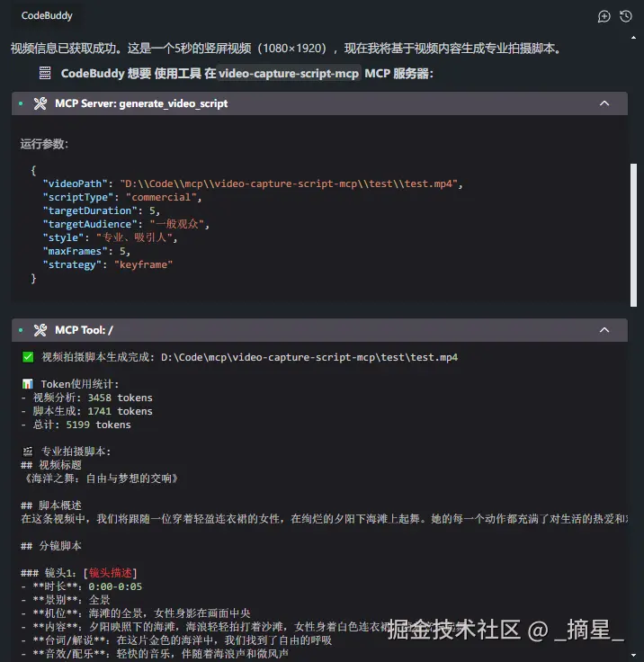Click the clapperboard icon by 专业拍摄脚本
Image resolution: width=644 pixels, height=662 pixels.
pyautogui.click(x=28, y=452)
